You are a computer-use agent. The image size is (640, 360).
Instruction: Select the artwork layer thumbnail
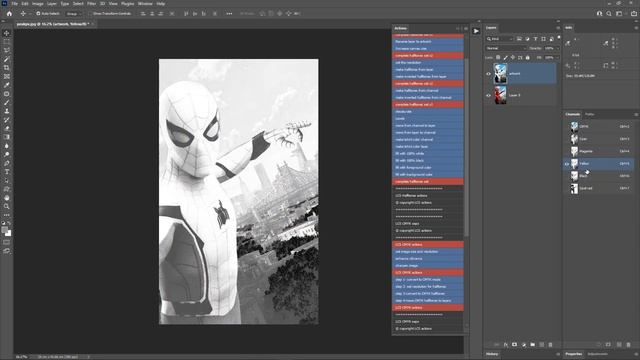tap(500, 74)
